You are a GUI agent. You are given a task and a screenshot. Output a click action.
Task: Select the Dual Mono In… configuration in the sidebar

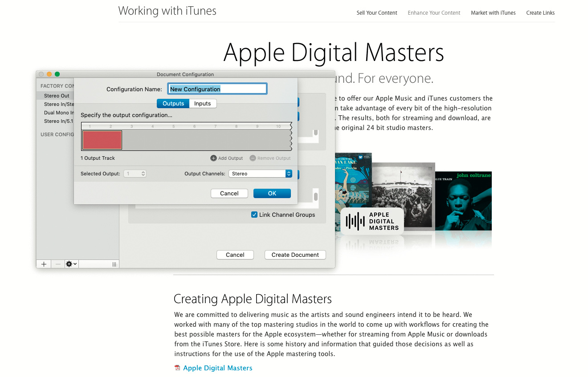click(59, 113)
